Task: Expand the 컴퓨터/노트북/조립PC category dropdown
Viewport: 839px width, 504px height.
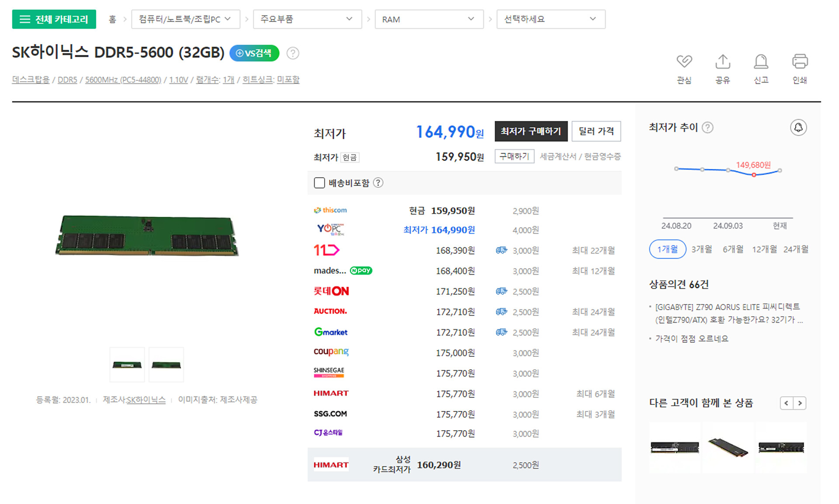Action: tap(185, 19)
